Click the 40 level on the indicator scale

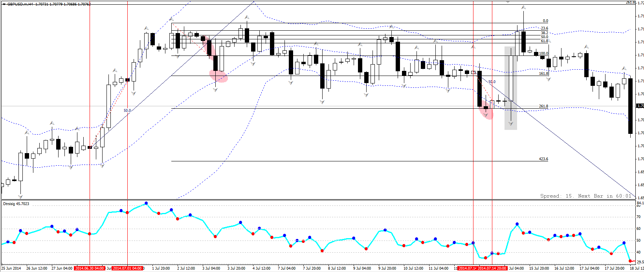(639, 252)
